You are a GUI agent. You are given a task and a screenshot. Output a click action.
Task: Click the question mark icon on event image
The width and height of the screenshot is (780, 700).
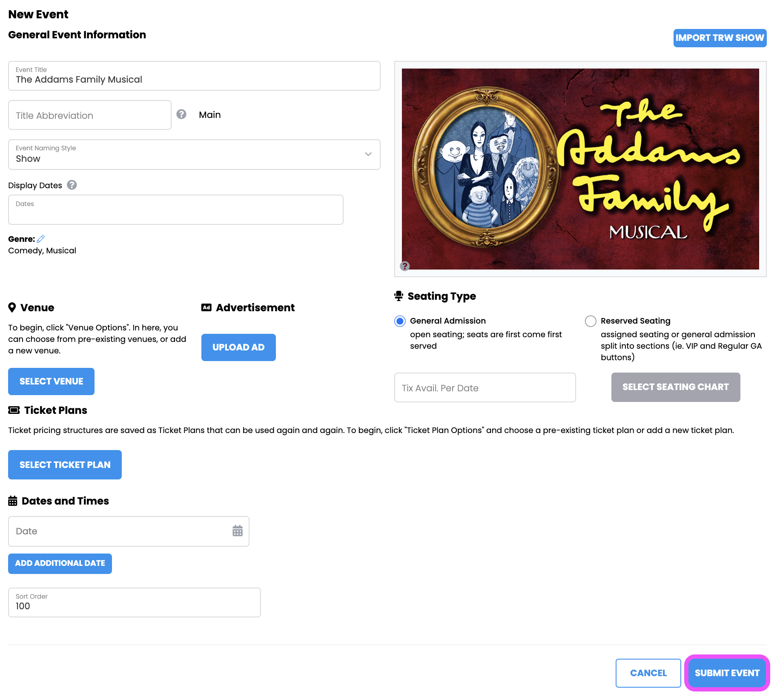point(405,266)
